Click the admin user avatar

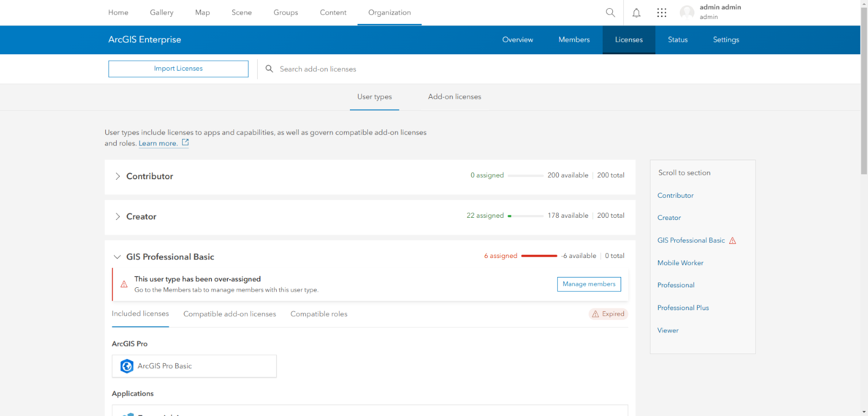(x=687, y=12)
